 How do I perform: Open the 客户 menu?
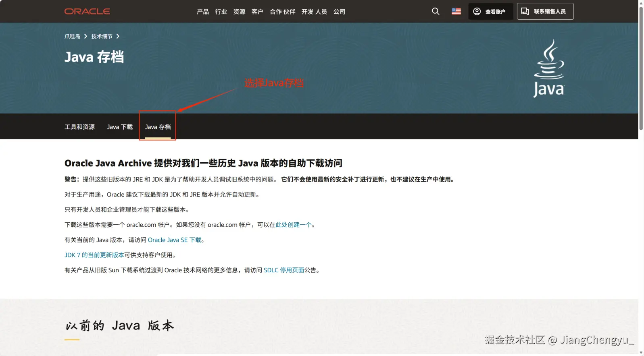257,12
